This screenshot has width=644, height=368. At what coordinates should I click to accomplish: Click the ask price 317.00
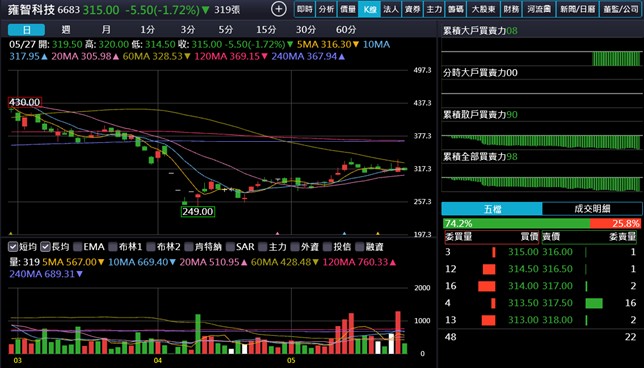557,286
